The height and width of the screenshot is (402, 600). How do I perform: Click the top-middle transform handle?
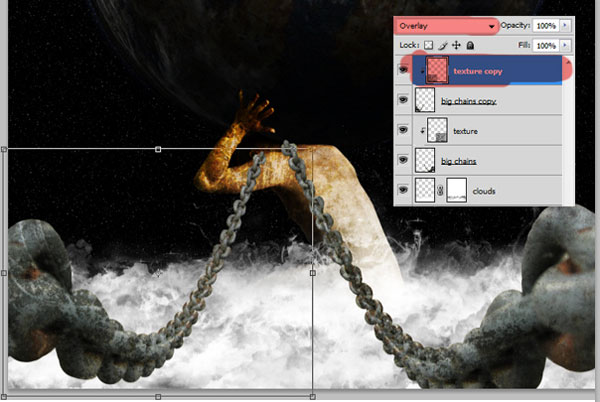pyautogui.click(x=158, y=149)
